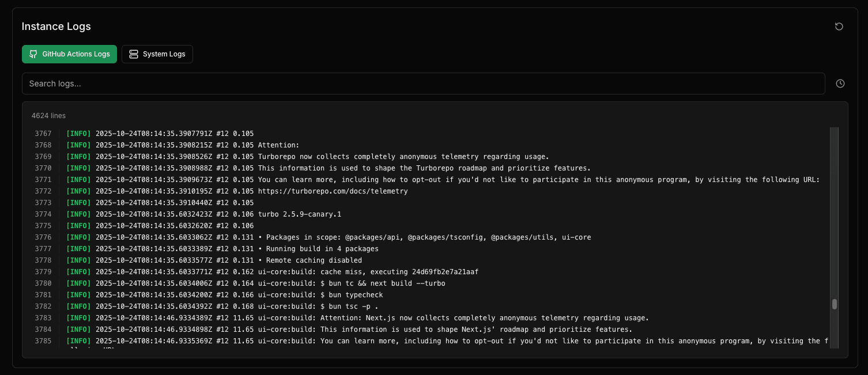Enable the GitHub Actions Logs view
868x375 pixels.
tap(69, 54)
